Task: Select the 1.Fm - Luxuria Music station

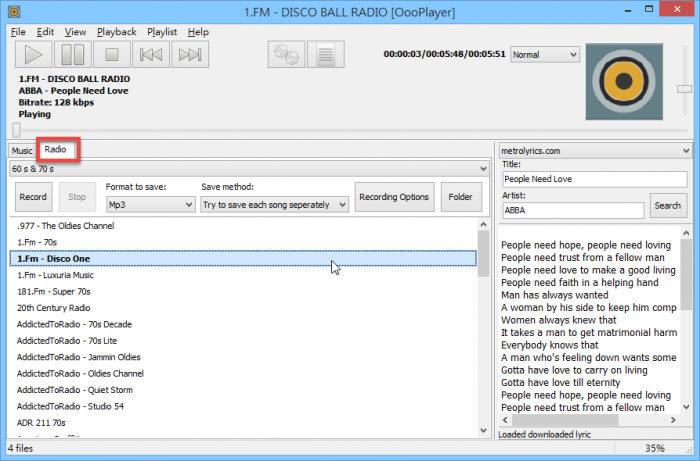Action: (x=243, y=275)
